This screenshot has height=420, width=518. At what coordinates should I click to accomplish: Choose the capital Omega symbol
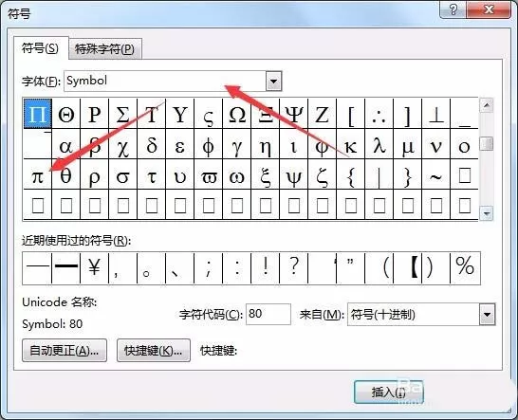point(237,113)
